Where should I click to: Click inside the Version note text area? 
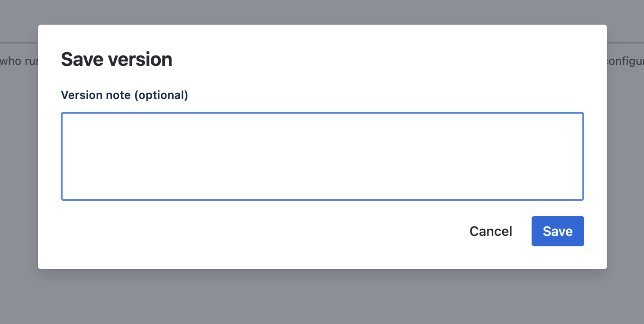pyautogui.click(x=322, y=156)
